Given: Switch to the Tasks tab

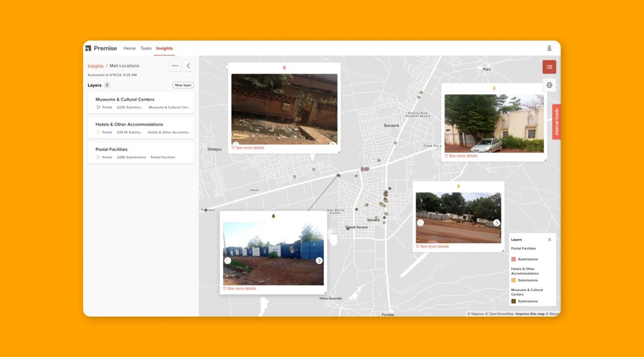Looking at the screenshot, I should click(146, 48).
